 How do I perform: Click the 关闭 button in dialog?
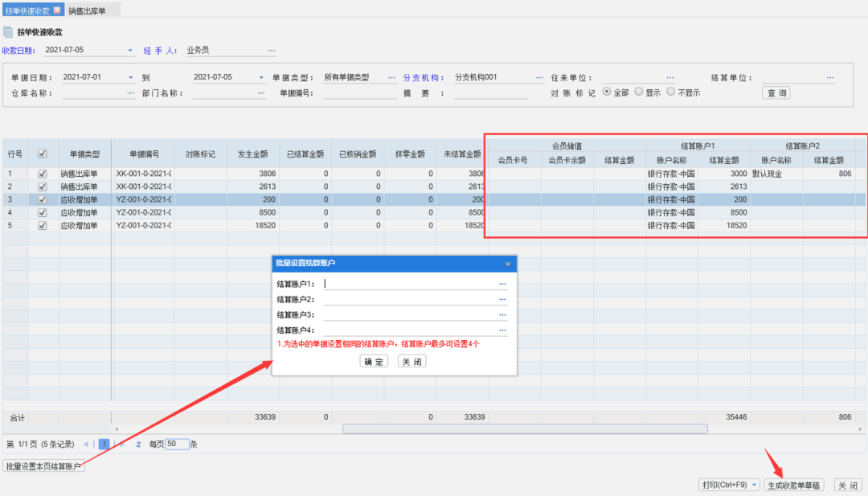411,362
